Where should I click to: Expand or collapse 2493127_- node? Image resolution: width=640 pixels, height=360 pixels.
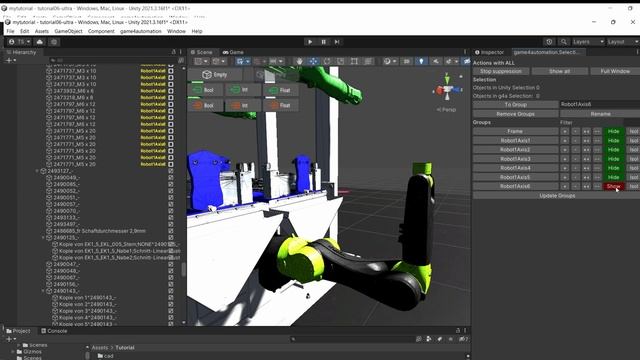(37, 171)
